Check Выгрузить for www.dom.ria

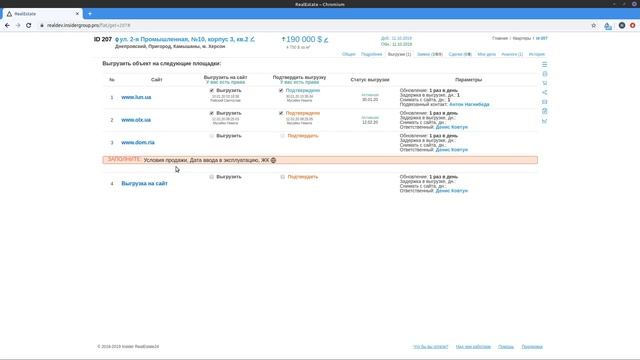point(211,136)
